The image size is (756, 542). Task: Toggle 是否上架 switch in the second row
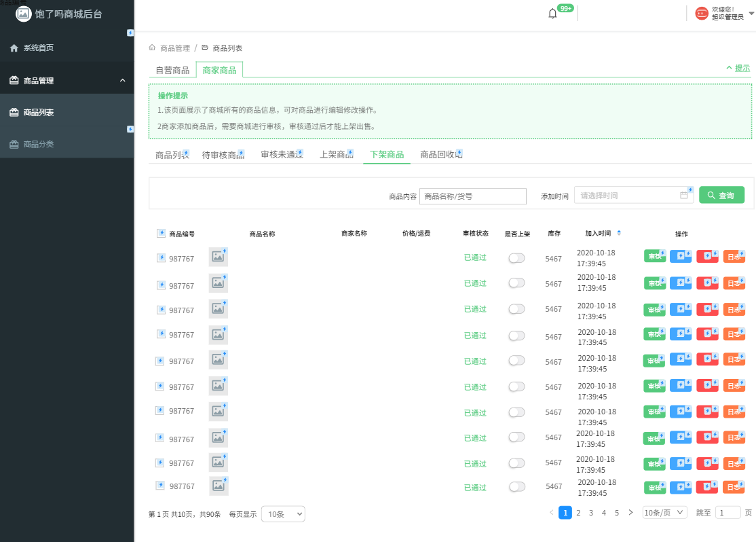click(x=516, y=283)
